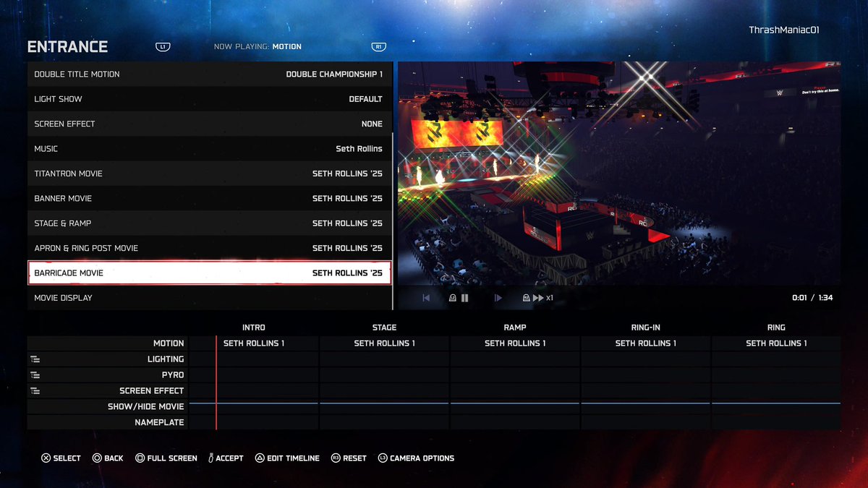Select SETH ROLLINS 1 motion under RING
This screenshot has width=868, height=488.
coord(776,343)
